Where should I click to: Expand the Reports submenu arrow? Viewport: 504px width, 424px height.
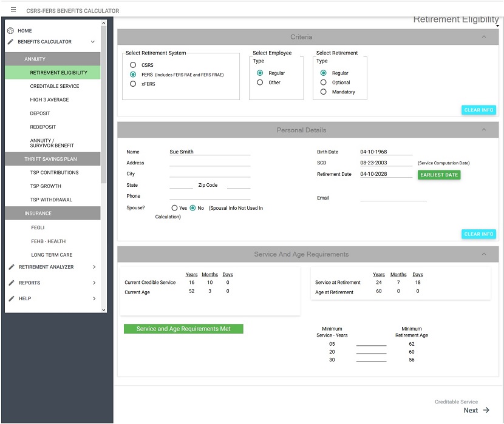click(x=94, y=283)
